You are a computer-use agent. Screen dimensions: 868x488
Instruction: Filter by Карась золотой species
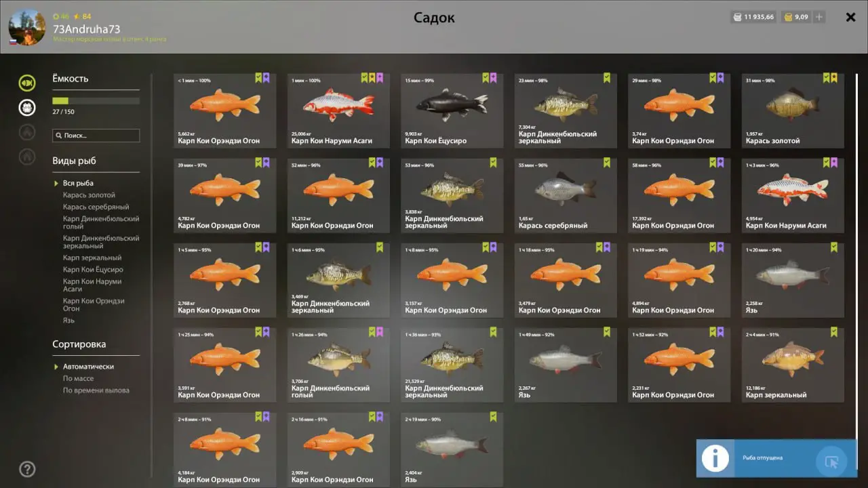pyautogui.click(x=89, y=195)
